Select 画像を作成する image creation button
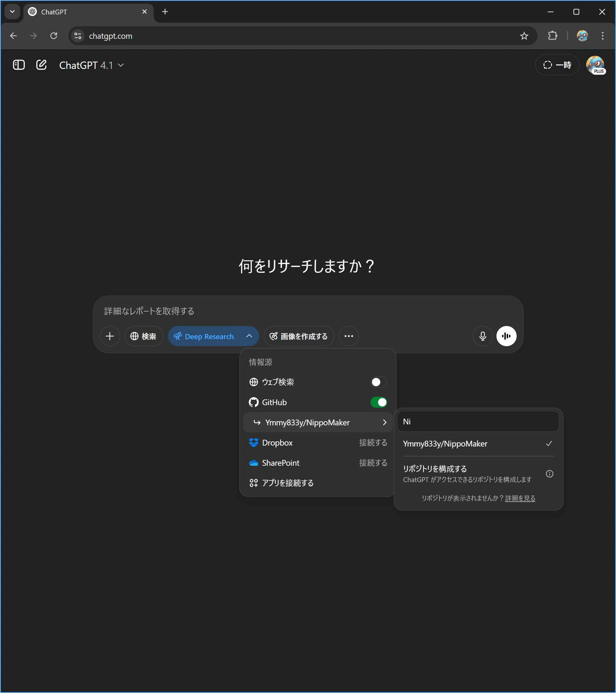The image size is (616, 693). tap(299, 336)
